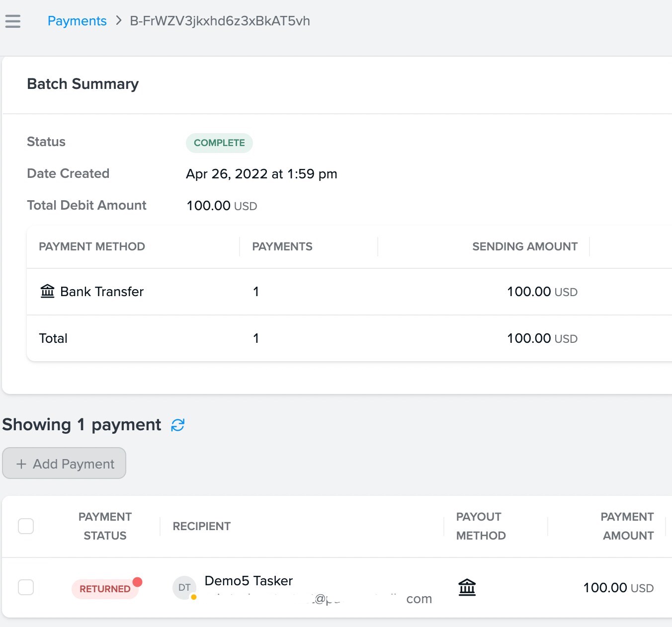Click the COMPLETE status badge
672x627 pixels.
click(x=219, y=143)
